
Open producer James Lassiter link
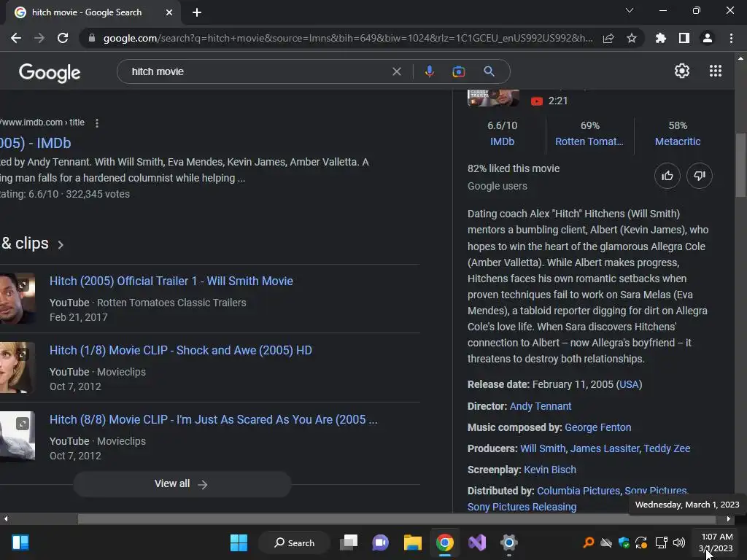click(x=605, y=448)
